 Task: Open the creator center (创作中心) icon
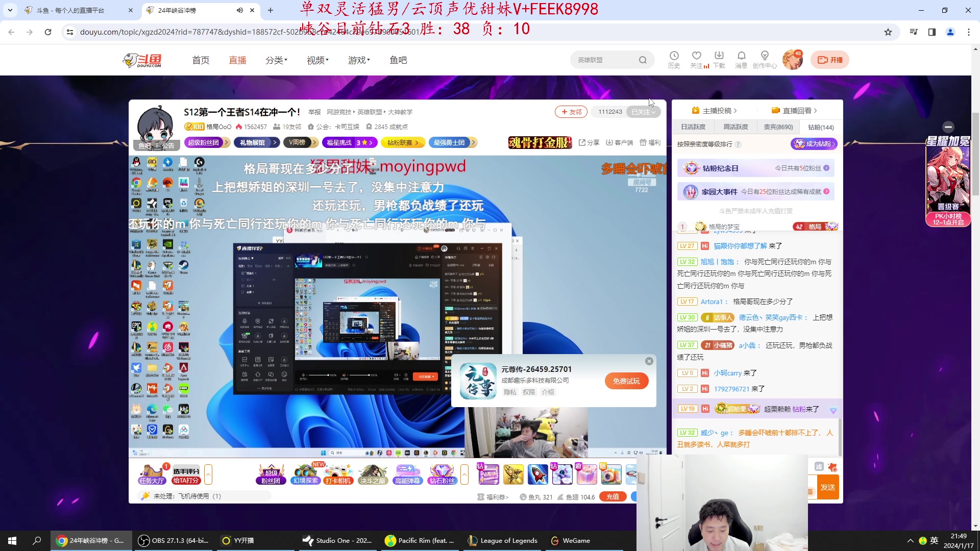click(764, 59)
